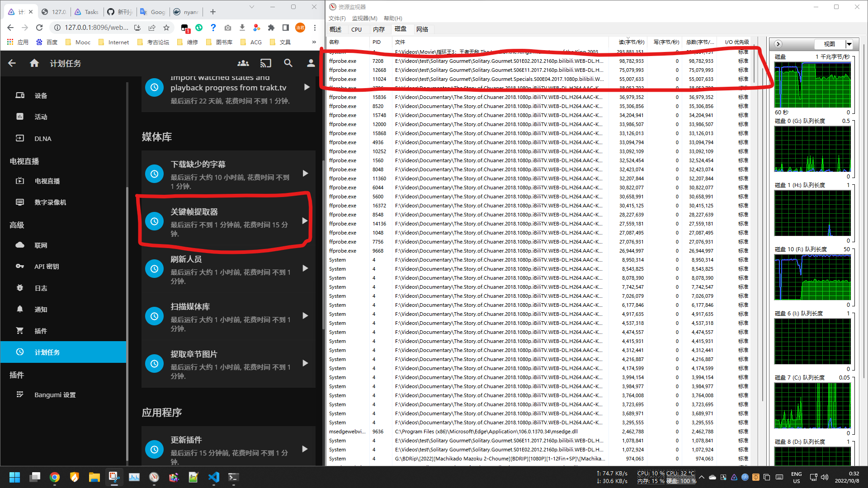This screenshot has height=488, width=868.
Task: Open the Jellyfin user profile icon
Action: (x=311, y=63)
